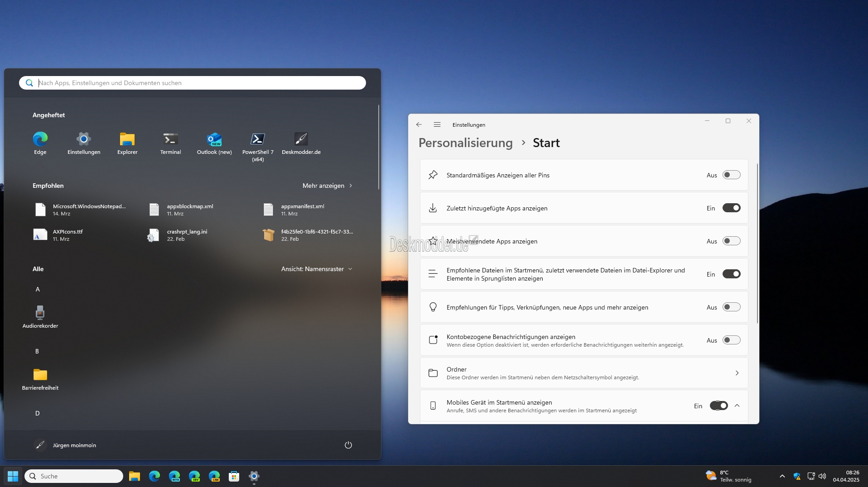The height and width of the screenshot is (487, 868).
Task: Show hidden tray icons chevron
Action: (x=782, y=476)
